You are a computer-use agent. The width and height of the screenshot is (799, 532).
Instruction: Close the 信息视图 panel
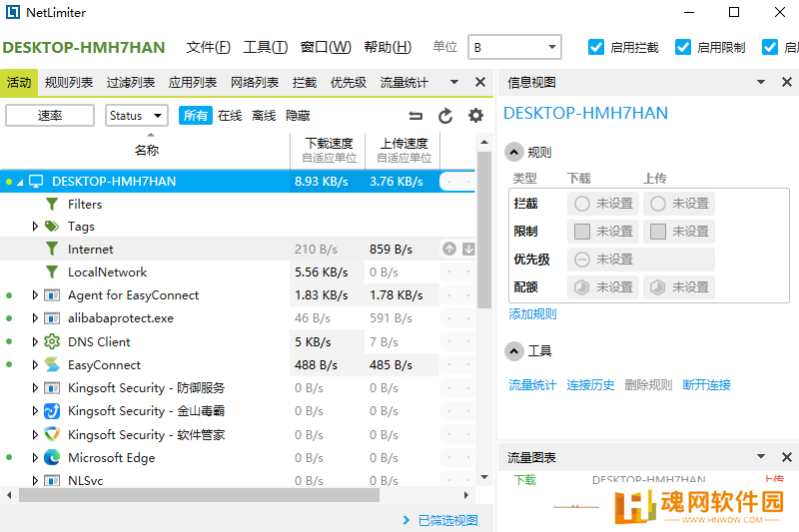787,82
